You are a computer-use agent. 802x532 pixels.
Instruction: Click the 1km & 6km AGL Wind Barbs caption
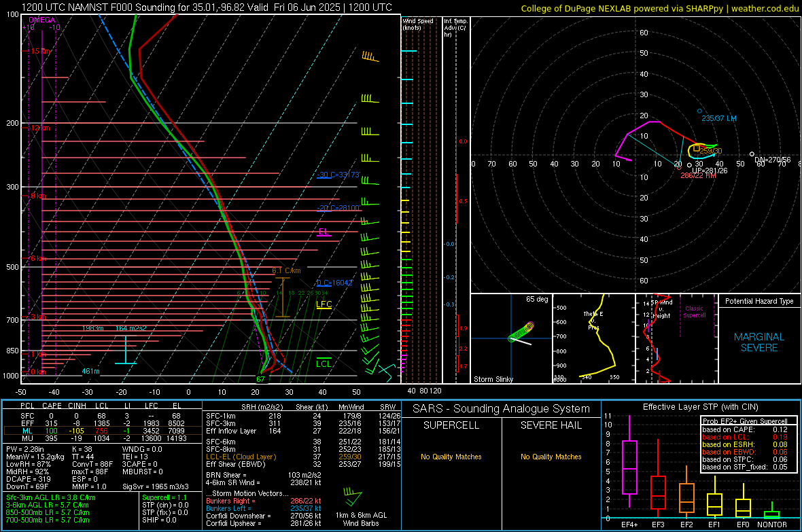point(361,519)
